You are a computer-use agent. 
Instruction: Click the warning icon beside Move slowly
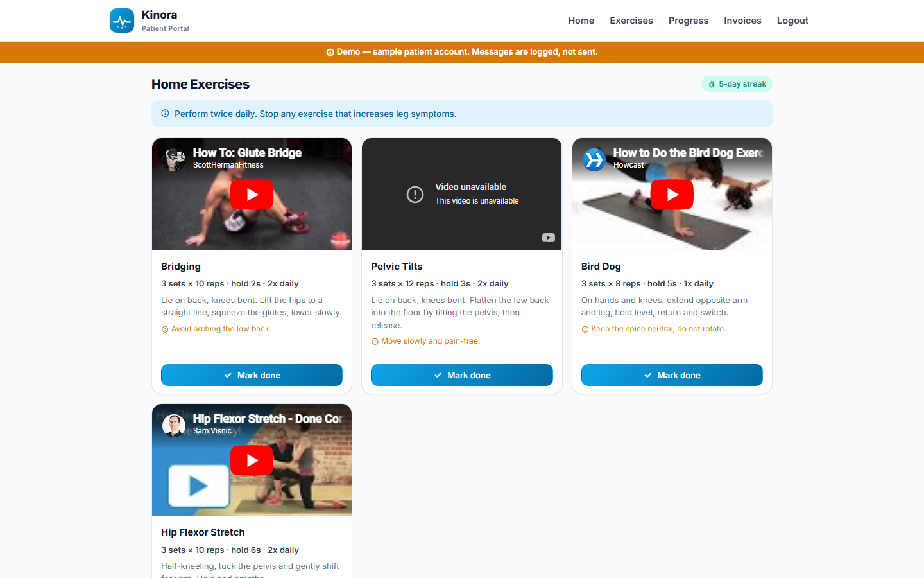[375, 342]
